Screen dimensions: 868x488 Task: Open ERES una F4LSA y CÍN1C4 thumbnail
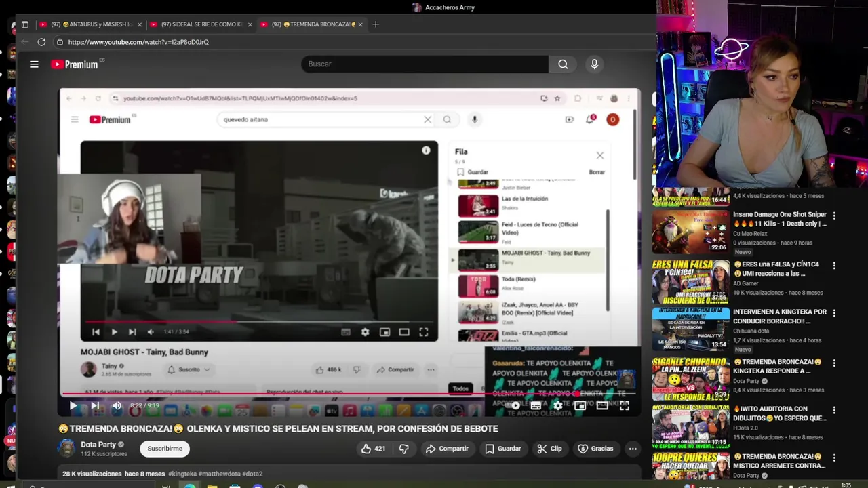click(690, 281)
